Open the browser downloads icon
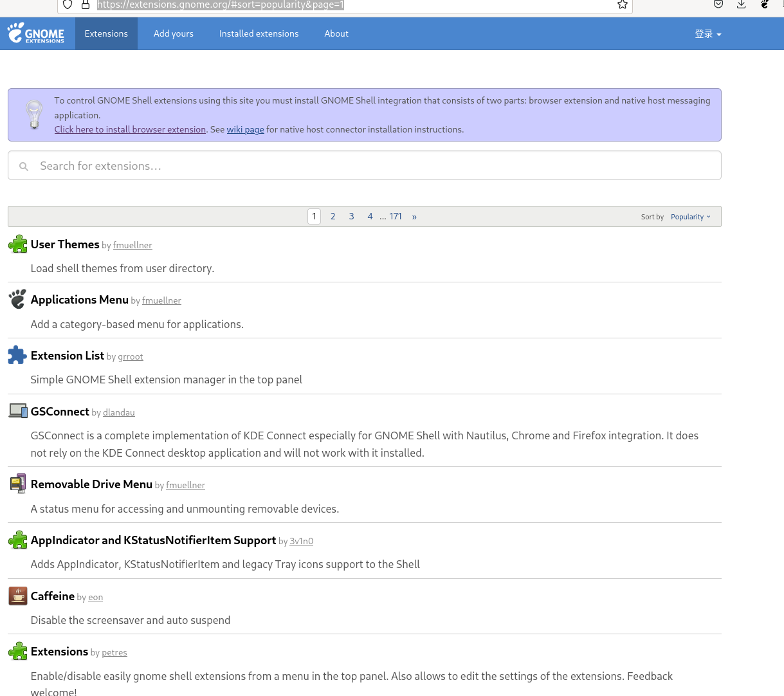The width and height of the screenshot is (784, 696). pos(742,5)
